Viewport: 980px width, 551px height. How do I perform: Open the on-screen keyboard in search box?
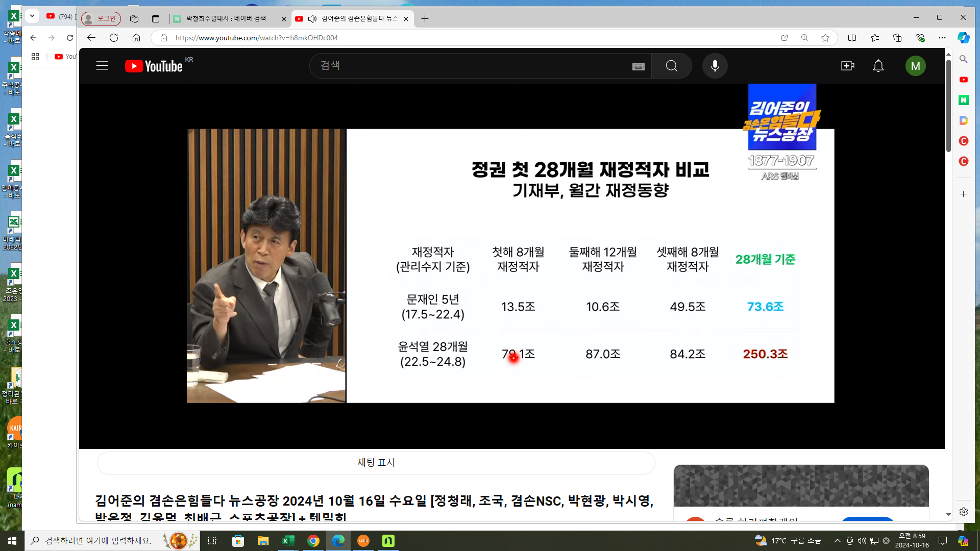638,66
